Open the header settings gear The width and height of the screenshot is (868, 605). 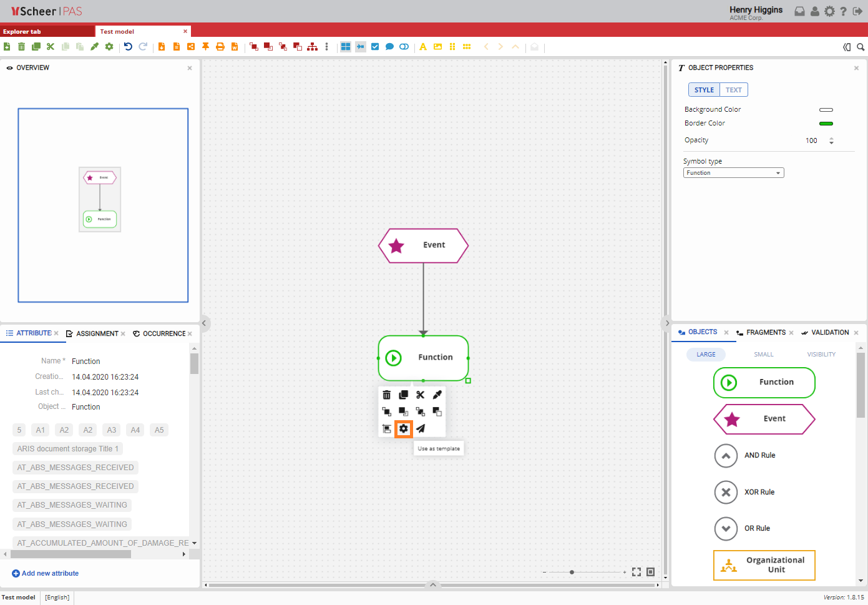point(829,11)
